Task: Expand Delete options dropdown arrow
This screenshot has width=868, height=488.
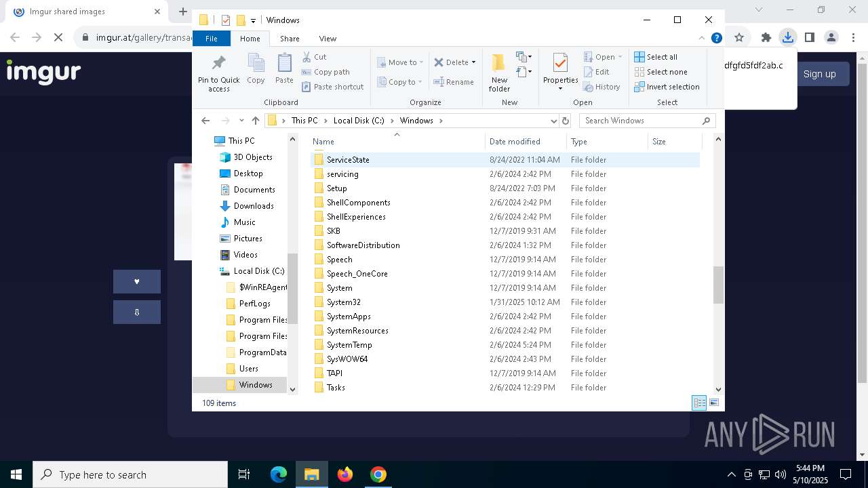Action: click(x=473, y=62)
